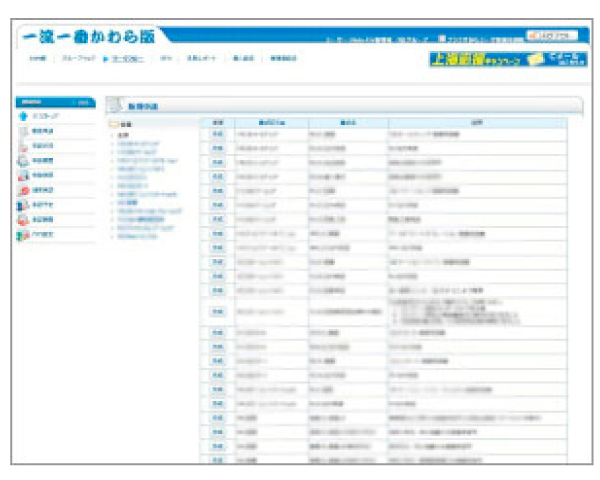The image size is (600, 480).
Task: Click the yellow folder icon atop the tree
Action: [112, 124]
